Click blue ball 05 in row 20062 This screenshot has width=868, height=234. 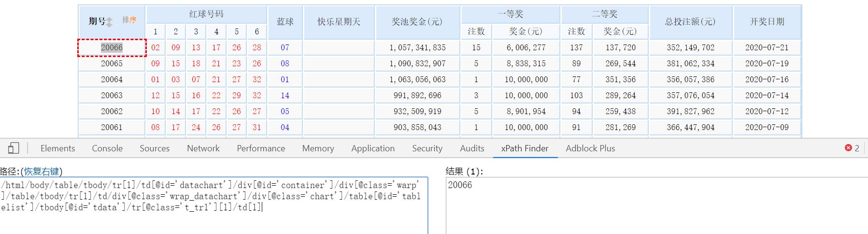285,111
